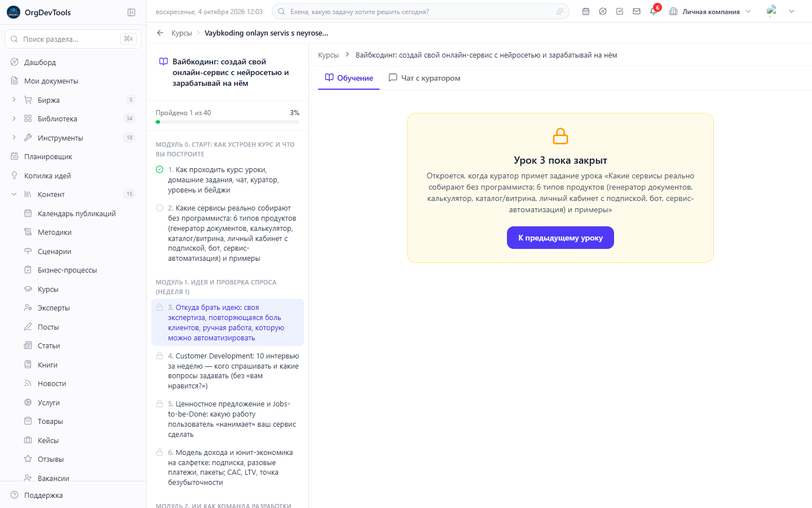Open locked lesson 4 Customer Development
Image resolution: width=812 pixels, height=508 pixels.
coord(228,371)
